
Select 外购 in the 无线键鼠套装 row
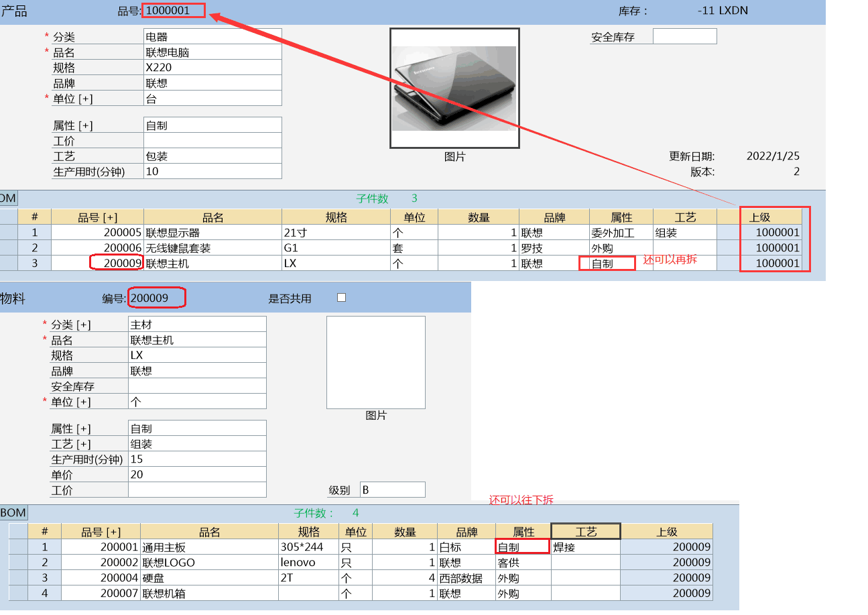click(621, 248)
